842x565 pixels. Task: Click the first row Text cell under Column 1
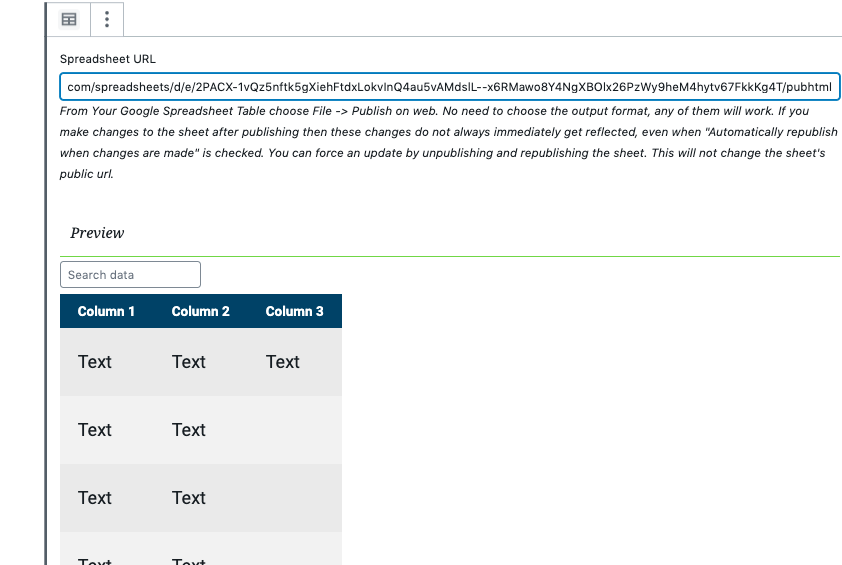(x=107, y=362)
